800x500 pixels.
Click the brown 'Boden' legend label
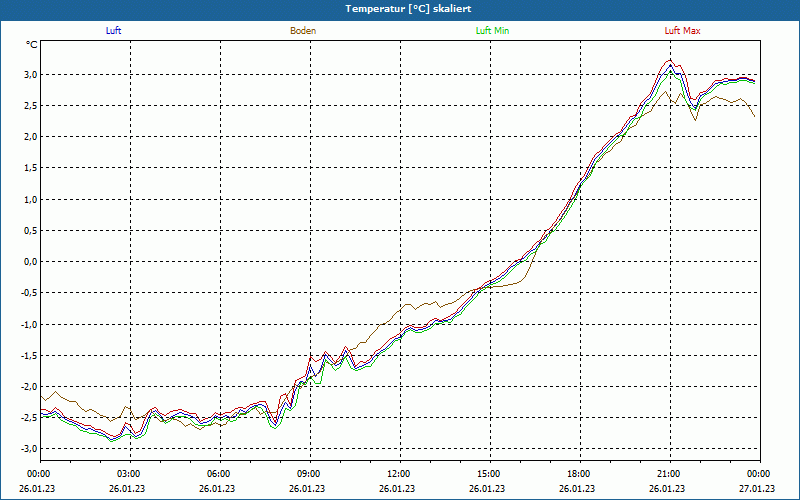point(303,31)
